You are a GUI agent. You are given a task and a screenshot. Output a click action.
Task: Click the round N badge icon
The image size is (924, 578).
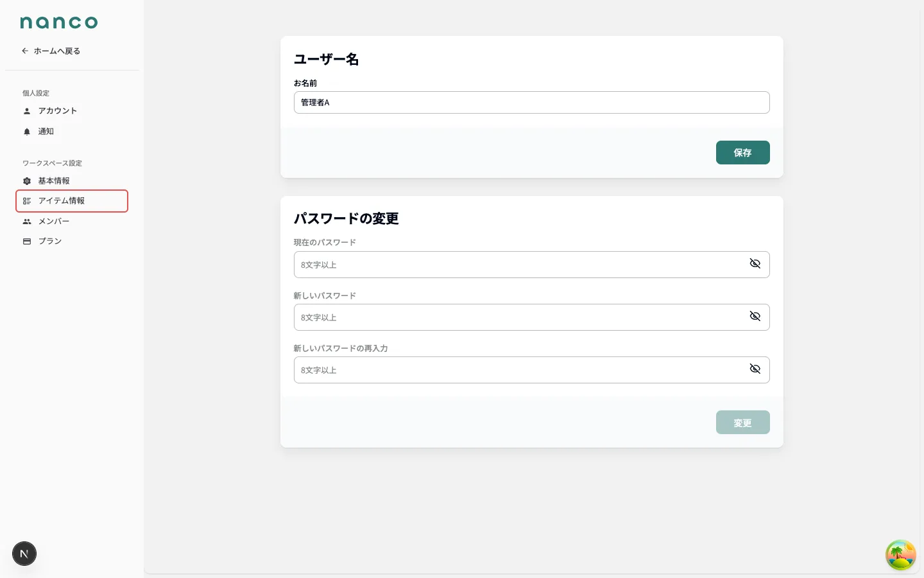(24, 554)
